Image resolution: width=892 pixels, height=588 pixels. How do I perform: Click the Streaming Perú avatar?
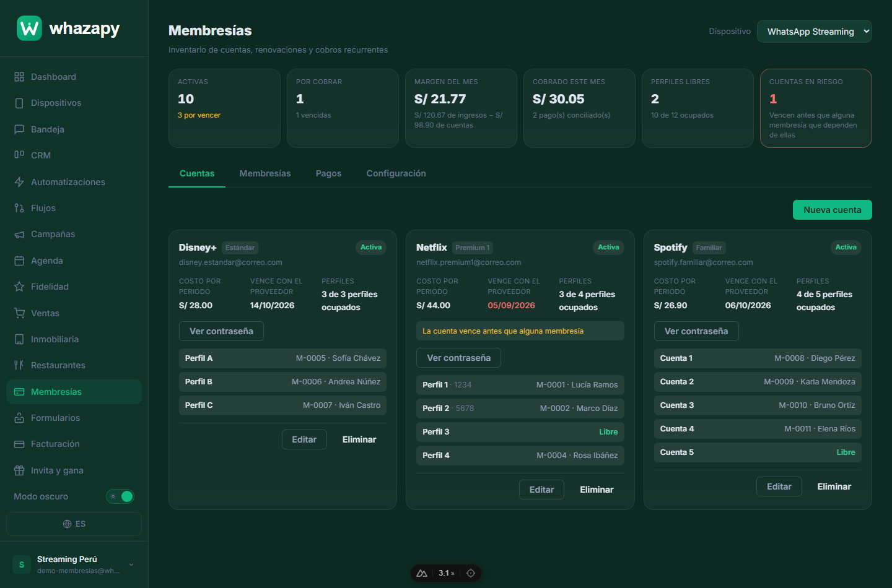tap(22, 564)
